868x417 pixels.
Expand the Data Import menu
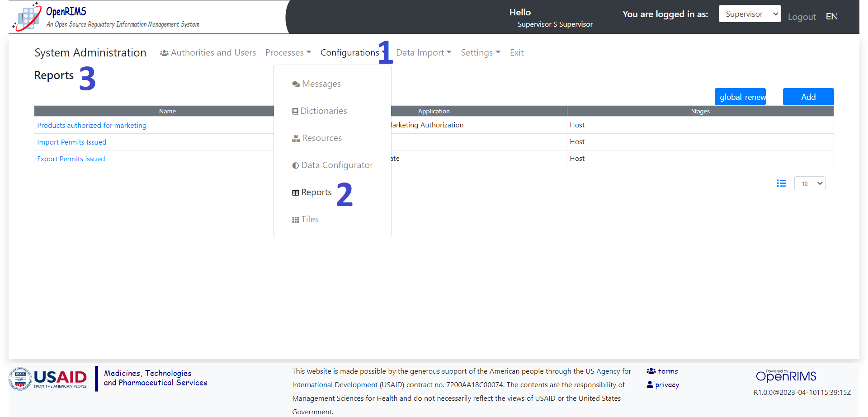(424, 53)
